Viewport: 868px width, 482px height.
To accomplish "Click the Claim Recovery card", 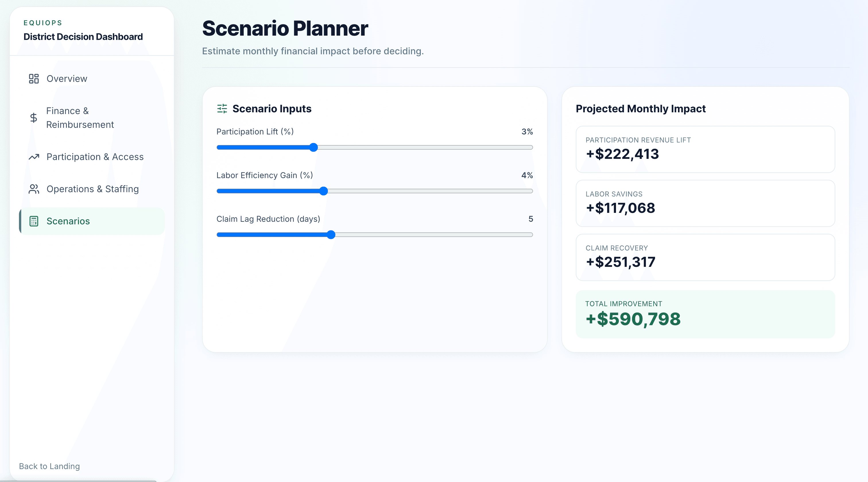I will [x=706, y=257].
